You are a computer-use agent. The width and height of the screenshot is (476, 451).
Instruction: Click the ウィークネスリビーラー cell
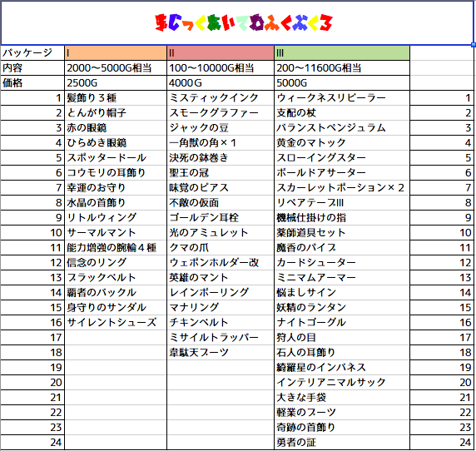(x=342, y=97)
